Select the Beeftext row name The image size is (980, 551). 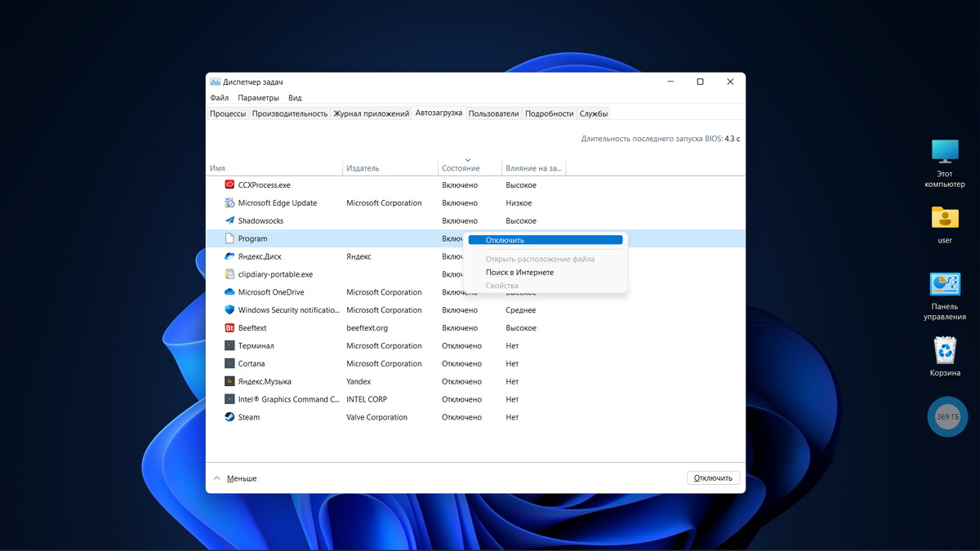[x=252, y=328]
